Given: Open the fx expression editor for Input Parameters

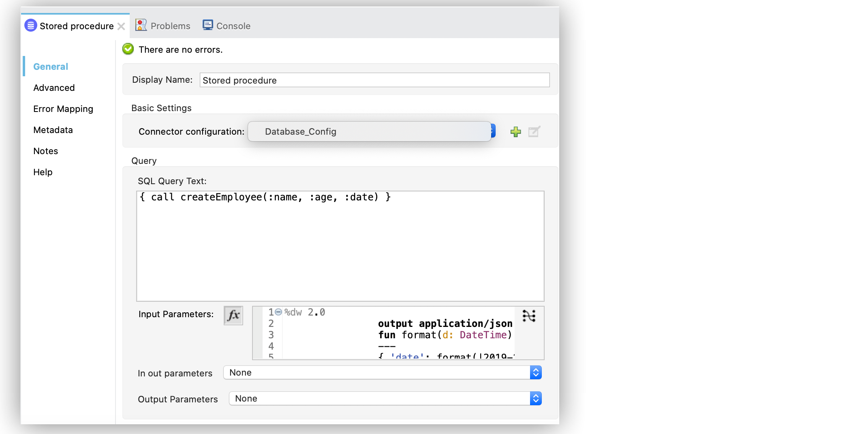Looking at the screenshot, I should (233, 315).
